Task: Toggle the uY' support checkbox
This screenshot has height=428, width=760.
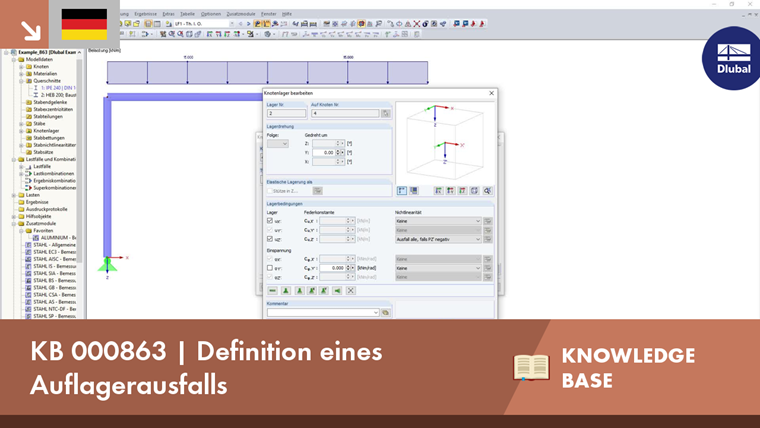Action: point(270,230)
